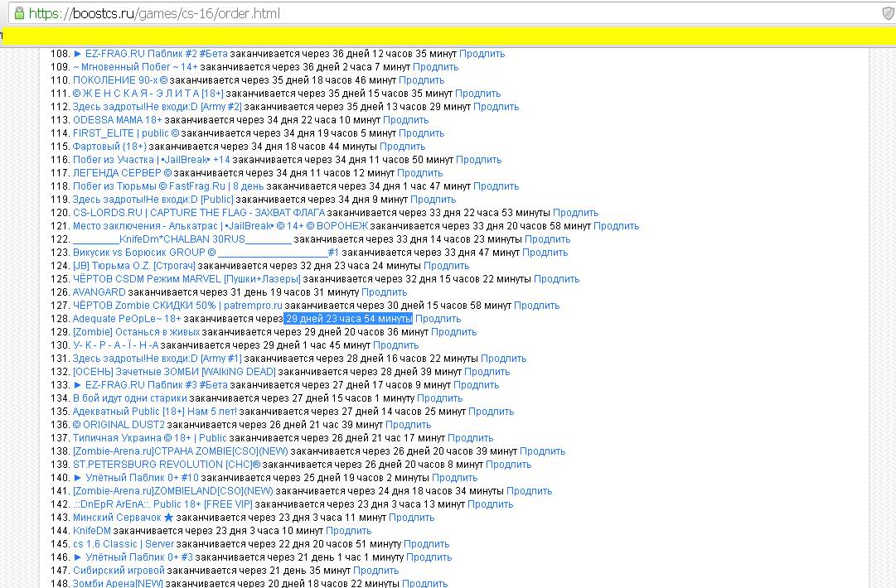
Task: Open У- К - Р - А - Ї - Н -А link
Action: click(116, 345)
